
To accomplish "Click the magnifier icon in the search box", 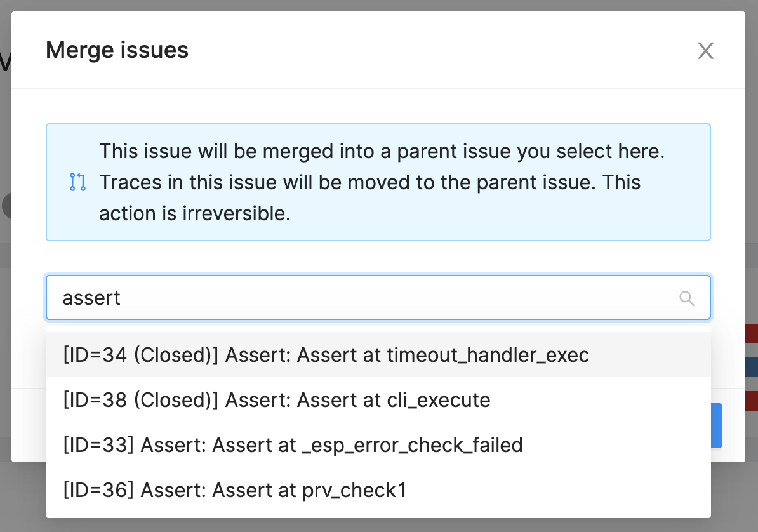I will (x=686, y=298).
